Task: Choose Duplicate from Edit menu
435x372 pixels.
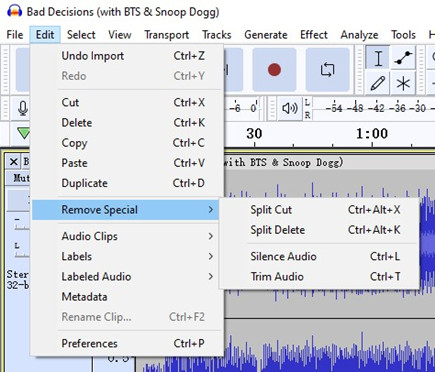Action: pos(126,183)
